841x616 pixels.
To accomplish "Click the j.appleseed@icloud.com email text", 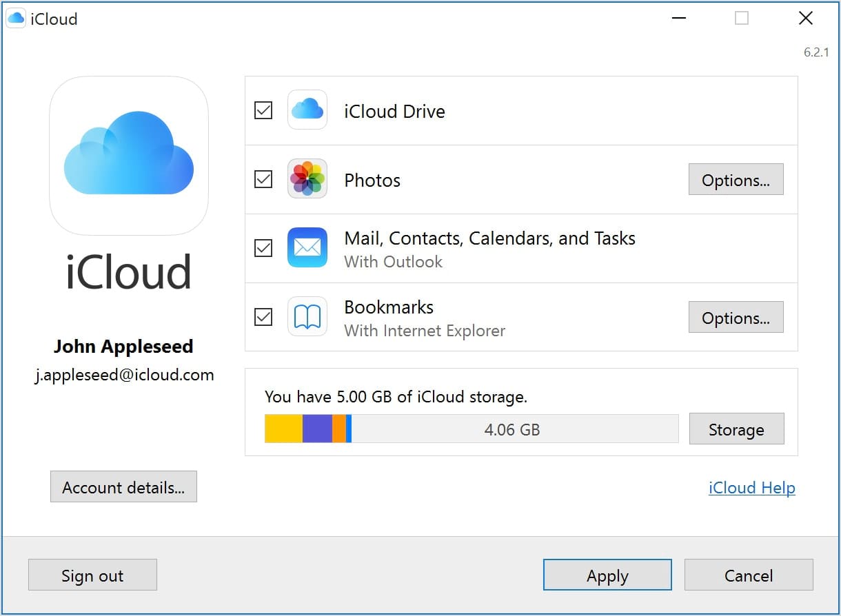I will coord(124,375).
